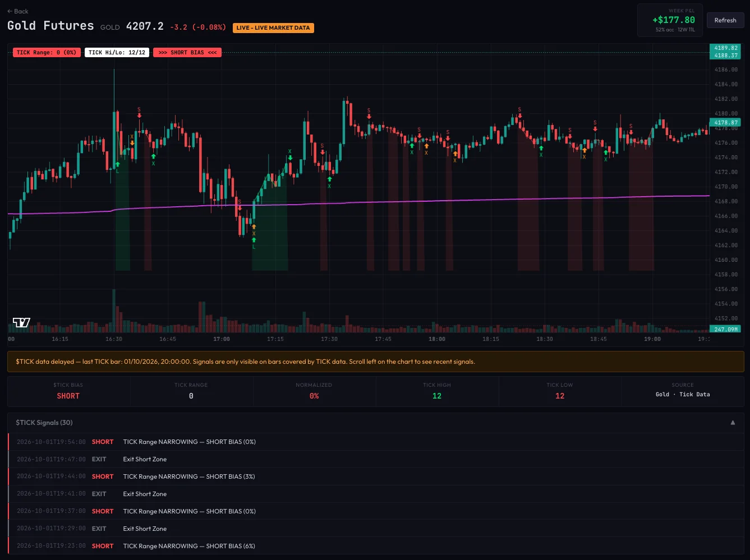Click the 4189.82 price axis label
This screenshot has height=560, width=750.
725,48
